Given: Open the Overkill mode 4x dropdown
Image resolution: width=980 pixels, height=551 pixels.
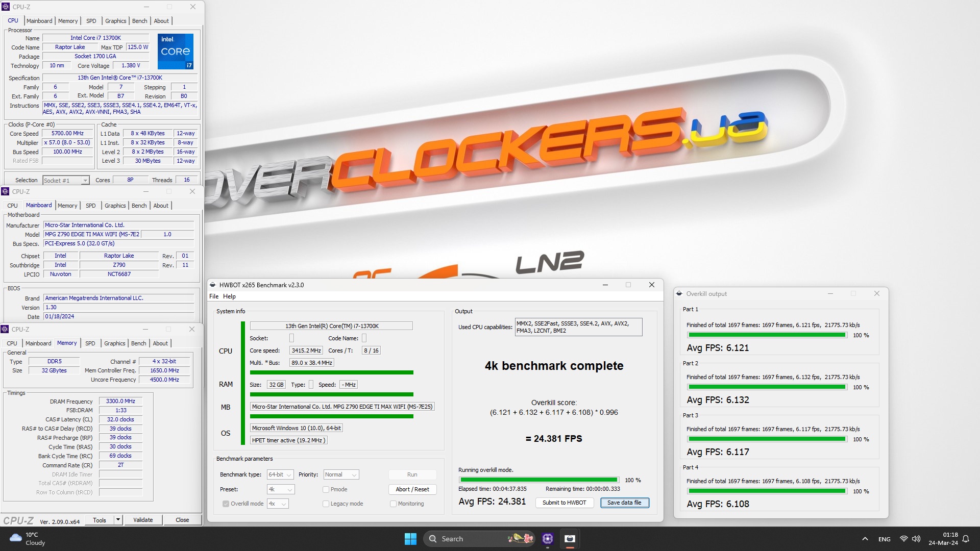Looking at the screenshot, I should coord(278,504).
